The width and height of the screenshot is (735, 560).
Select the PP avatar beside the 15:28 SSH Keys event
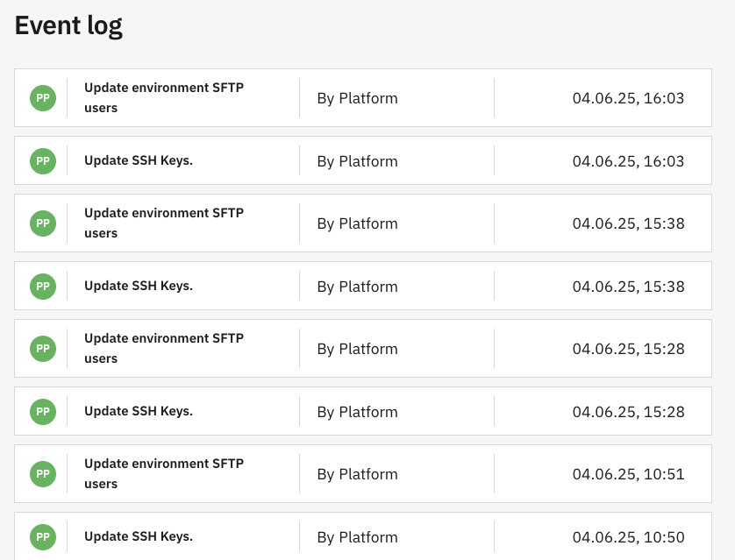pos(43,412)
